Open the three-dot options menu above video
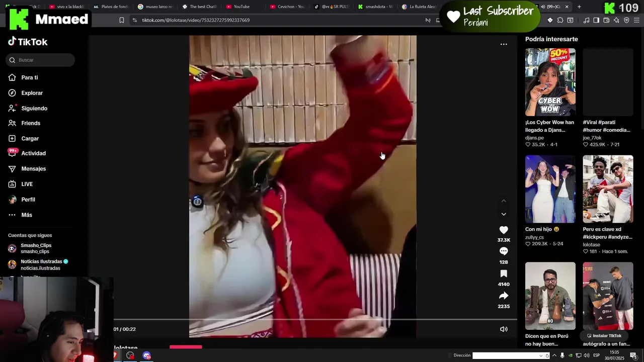644x362 pixels. [x=504, y=44]
